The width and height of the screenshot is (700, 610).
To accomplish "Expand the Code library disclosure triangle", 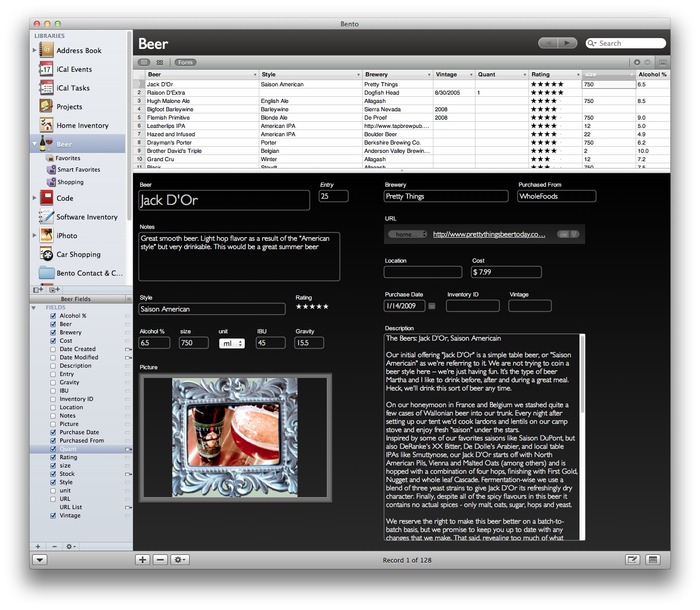I will tap(35, 198).
